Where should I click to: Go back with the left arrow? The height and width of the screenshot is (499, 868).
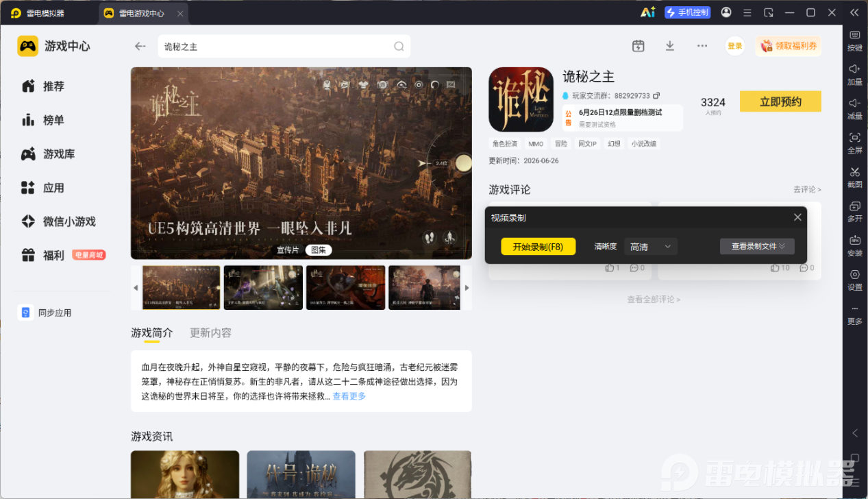coord(140,46)
